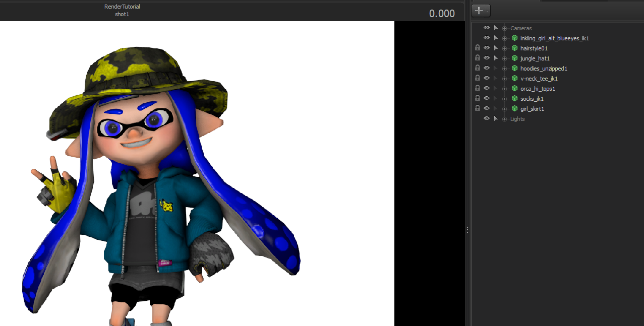Click the green cube for orca_hi_tops1
This screenshot has width=644, height=326.
pyautogui.click(x=514, y=88)
